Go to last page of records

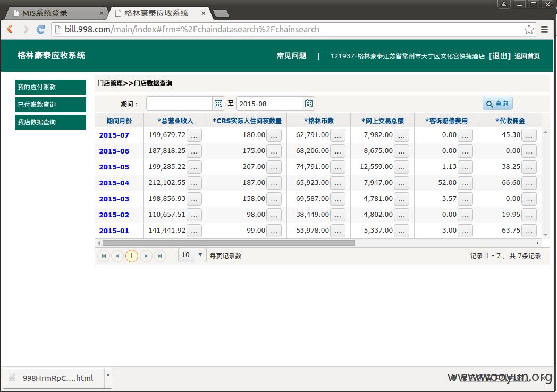(x=160, y=256)
